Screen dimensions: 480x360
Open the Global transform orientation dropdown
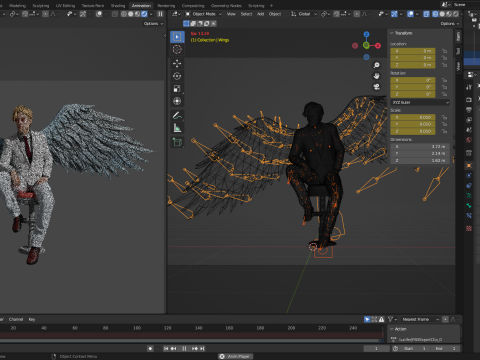click(304, 14)
